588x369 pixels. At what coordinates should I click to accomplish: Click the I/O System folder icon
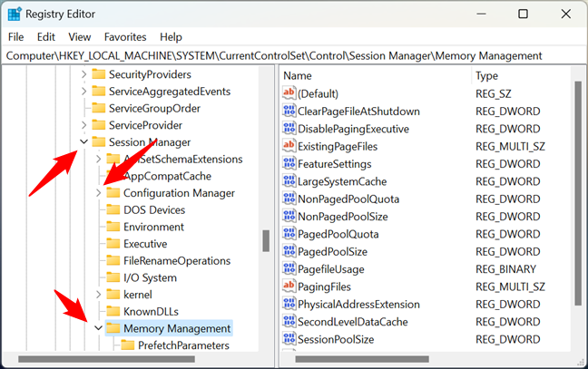pyautogui.click(x=113, y=277)
